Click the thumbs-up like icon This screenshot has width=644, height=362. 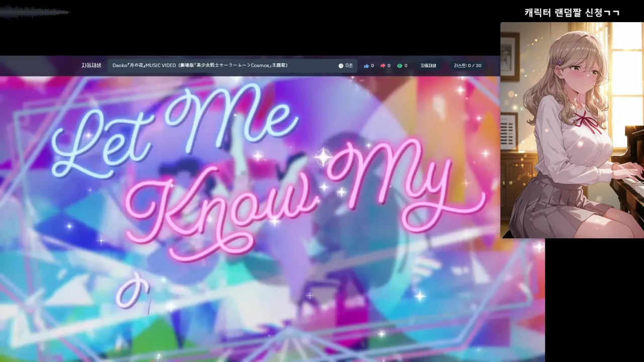click(366, 66)
